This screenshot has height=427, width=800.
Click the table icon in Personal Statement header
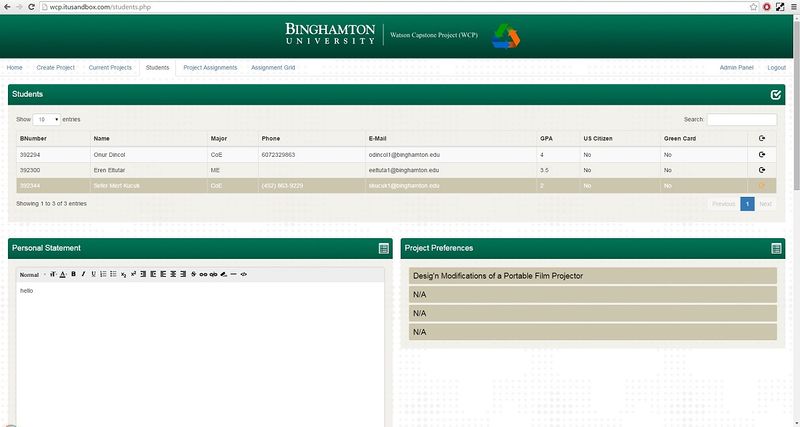click(383, 248)
